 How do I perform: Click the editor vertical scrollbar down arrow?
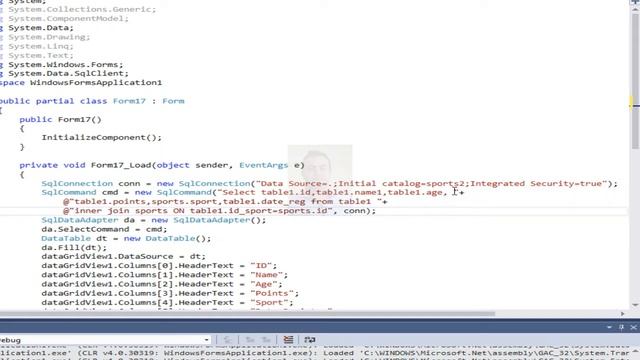coord(636,305)
